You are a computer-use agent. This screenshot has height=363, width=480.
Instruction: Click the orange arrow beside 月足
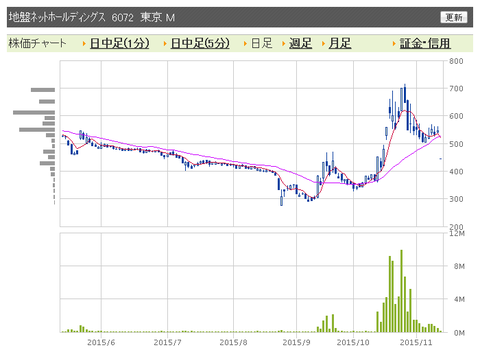click(323, 44)
